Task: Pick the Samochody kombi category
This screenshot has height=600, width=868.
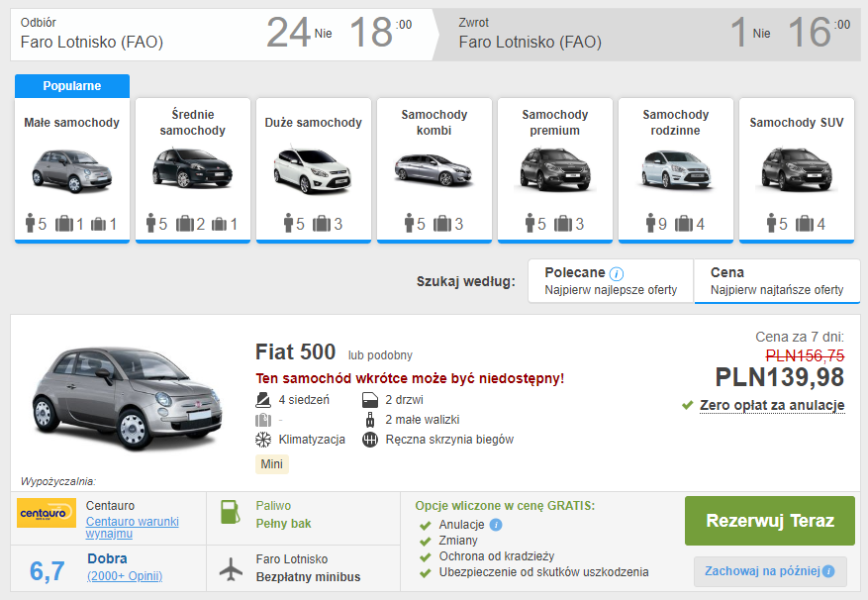Action: (434, 170)
